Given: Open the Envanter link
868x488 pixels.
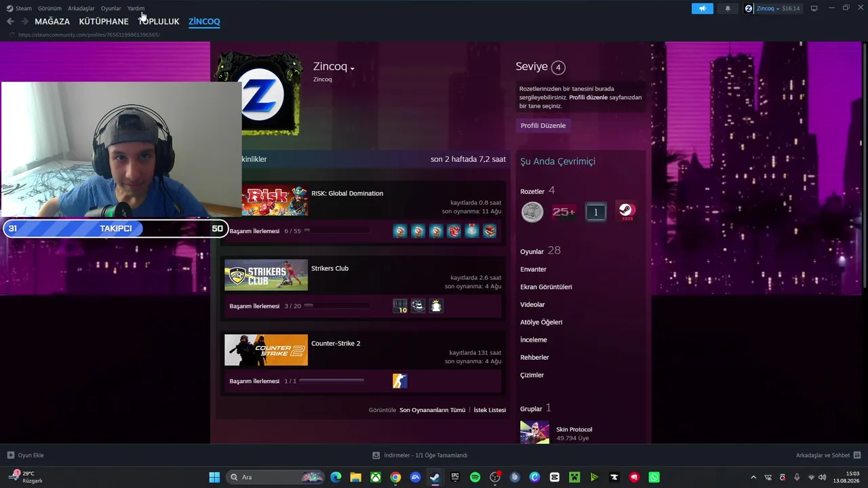Looking at the screenshot, I should click(533, 269).
